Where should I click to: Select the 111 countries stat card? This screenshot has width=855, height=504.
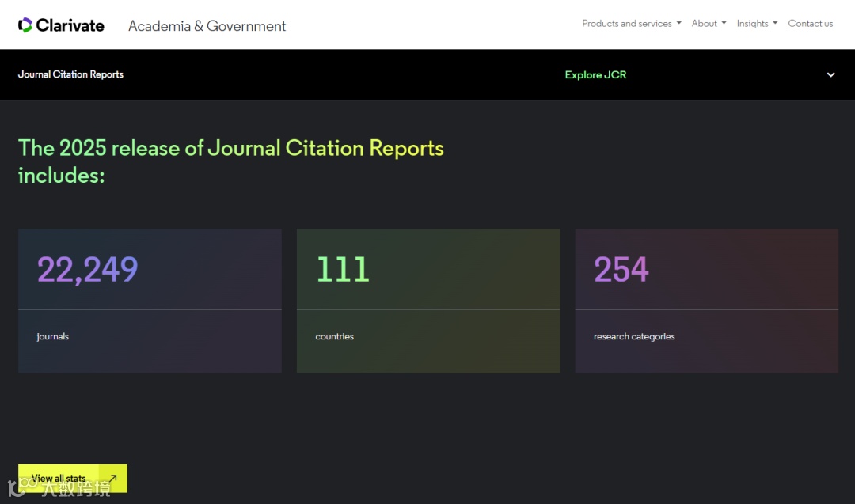pos(428,301)
